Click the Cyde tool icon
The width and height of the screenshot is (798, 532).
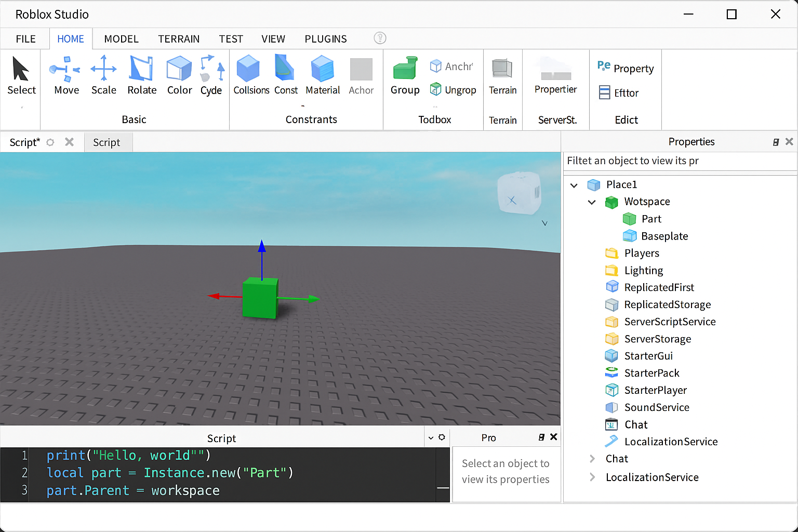(x=211, y=76)
